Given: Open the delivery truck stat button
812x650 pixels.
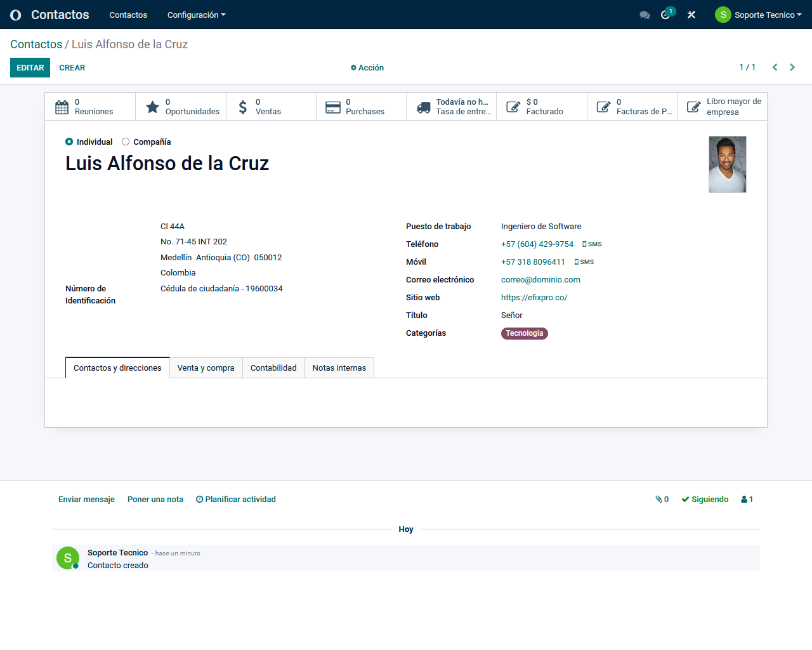Looking at the screenshot, I should coord(451,107).
